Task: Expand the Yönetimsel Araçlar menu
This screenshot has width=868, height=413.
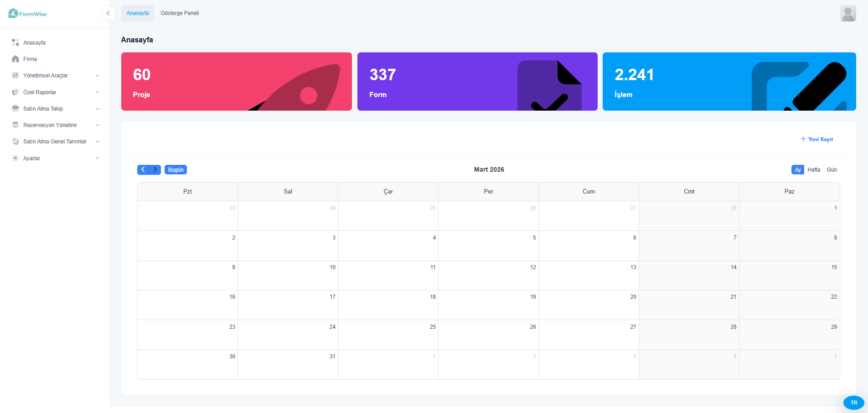Action: tap(97, 76)
